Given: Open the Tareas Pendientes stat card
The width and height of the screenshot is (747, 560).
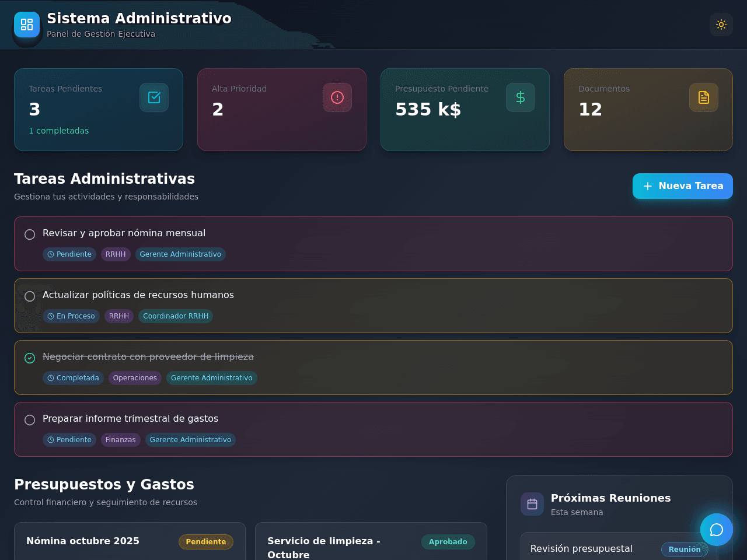Looking at the screenshot, I should click(99, 110).
